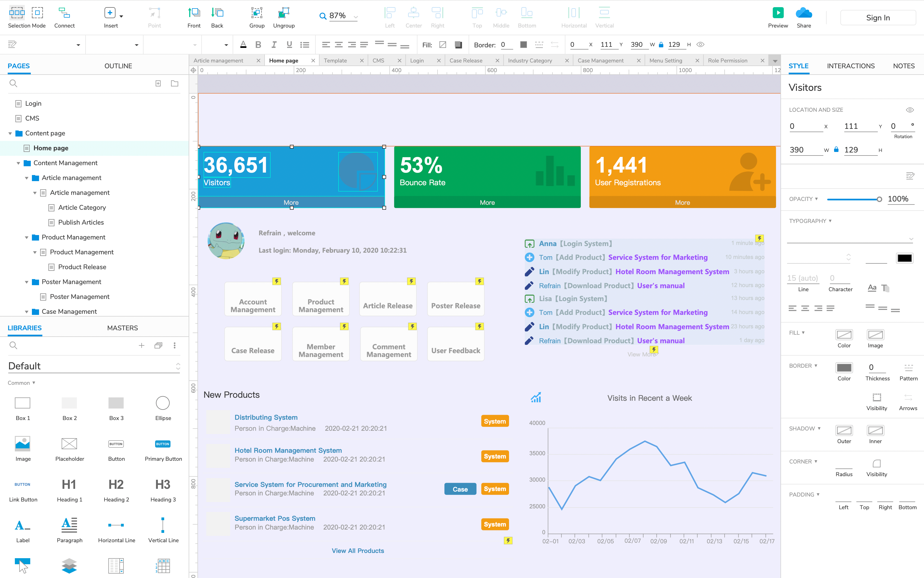Click the black typography color swatch

click(904, 258)
